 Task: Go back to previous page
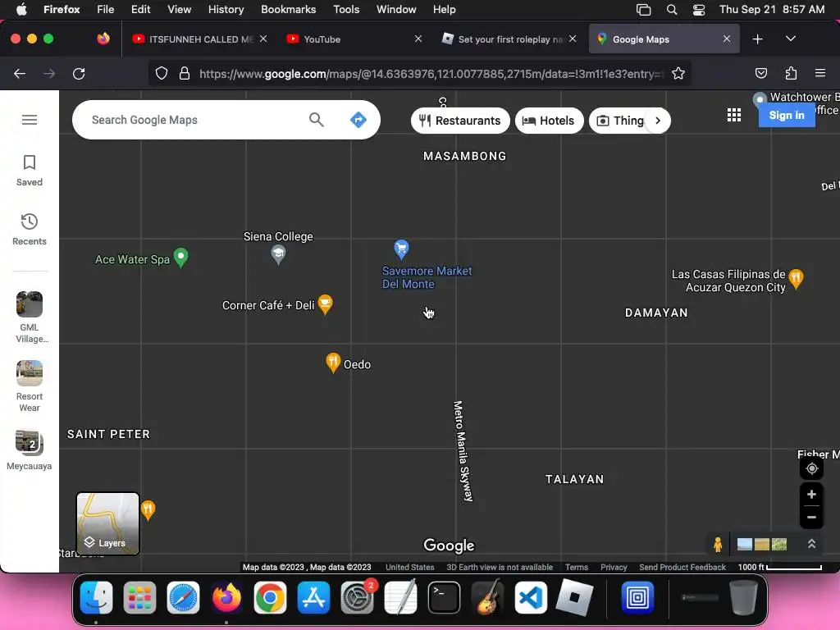click(20, 74)
